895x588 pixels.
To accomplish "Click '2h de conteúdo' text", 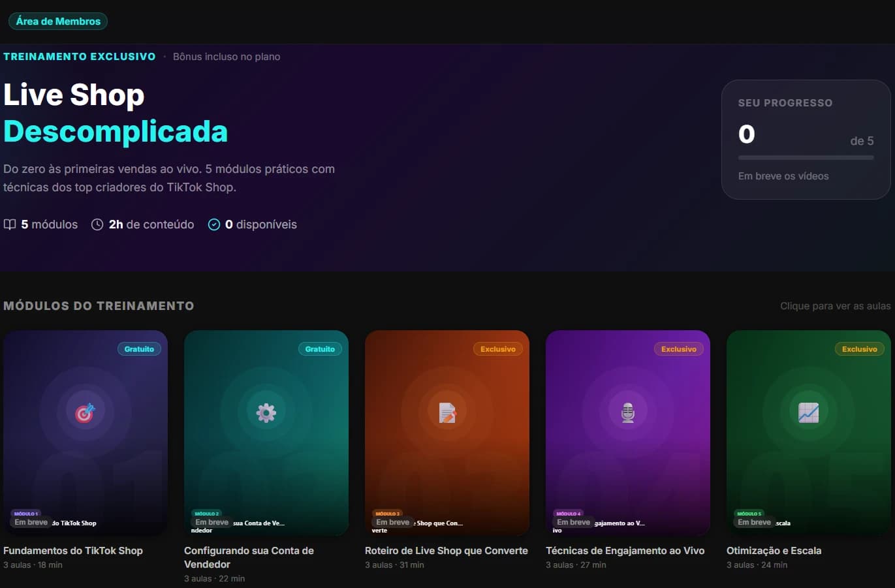I will [151, 224].
